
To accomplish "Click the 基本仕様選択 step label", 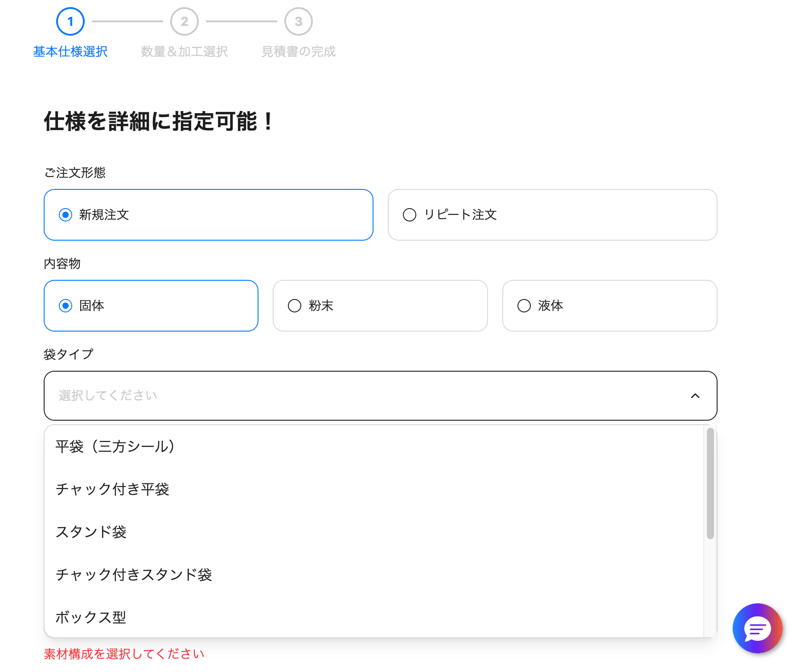I will point(70,51).
